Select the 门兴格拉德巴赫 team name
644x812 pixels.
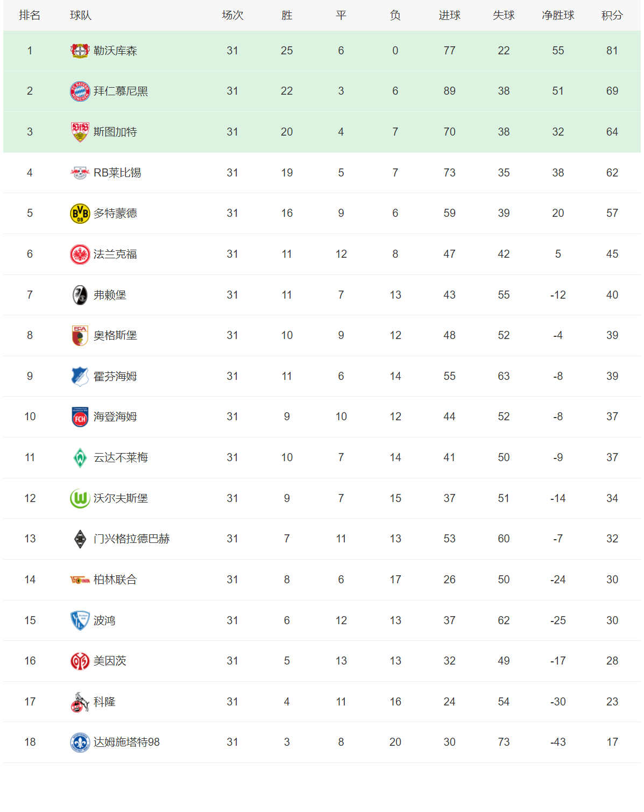click(x=131, y=539)
